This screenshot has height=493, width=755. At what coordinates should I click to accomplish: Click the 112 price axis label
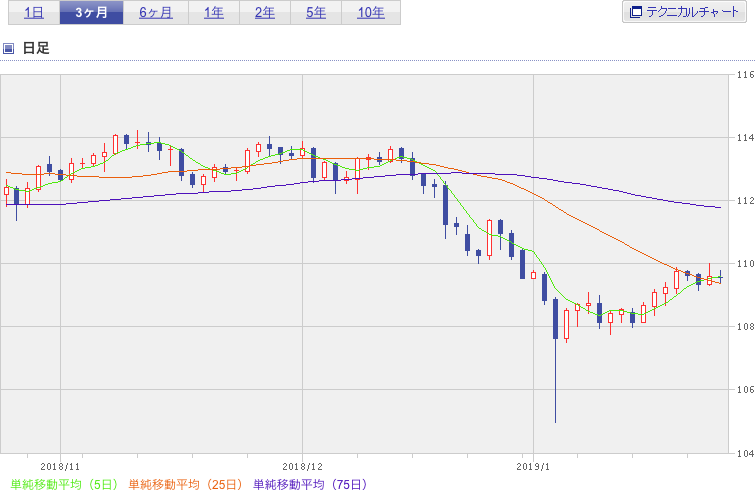[x=745, y=201]
